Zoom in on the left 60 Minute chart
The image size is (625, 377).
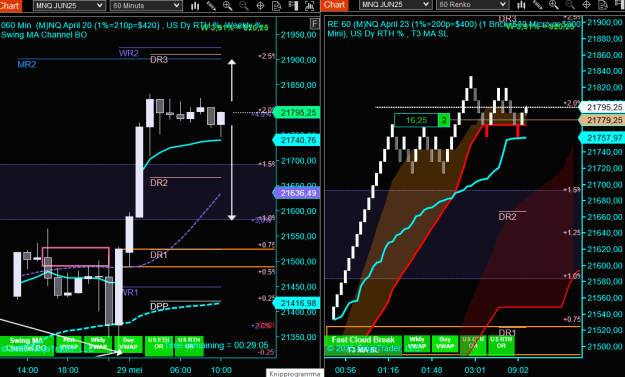[x=228, y=6]
